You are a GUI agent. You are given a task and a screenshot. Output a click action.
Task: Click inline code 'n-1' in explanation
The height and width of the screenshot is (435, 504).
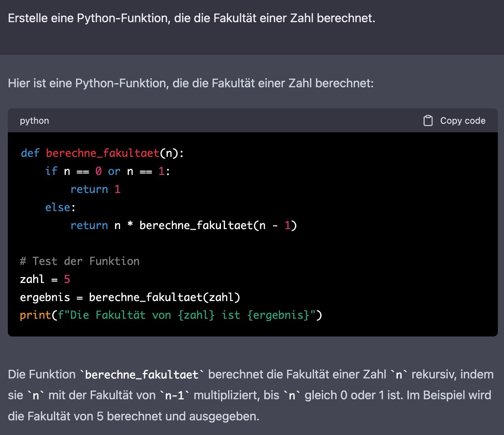(x=175, y=395)
